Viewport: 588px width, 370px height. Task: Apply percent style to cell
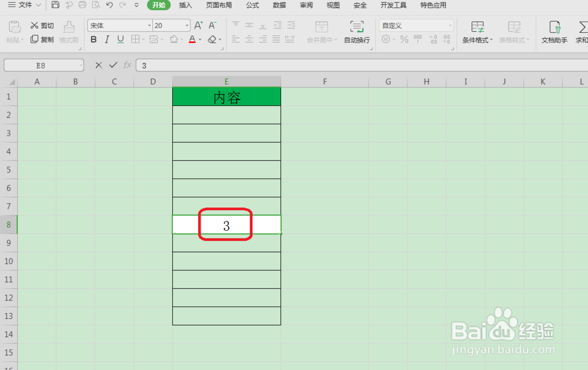(x=404, y=39)
